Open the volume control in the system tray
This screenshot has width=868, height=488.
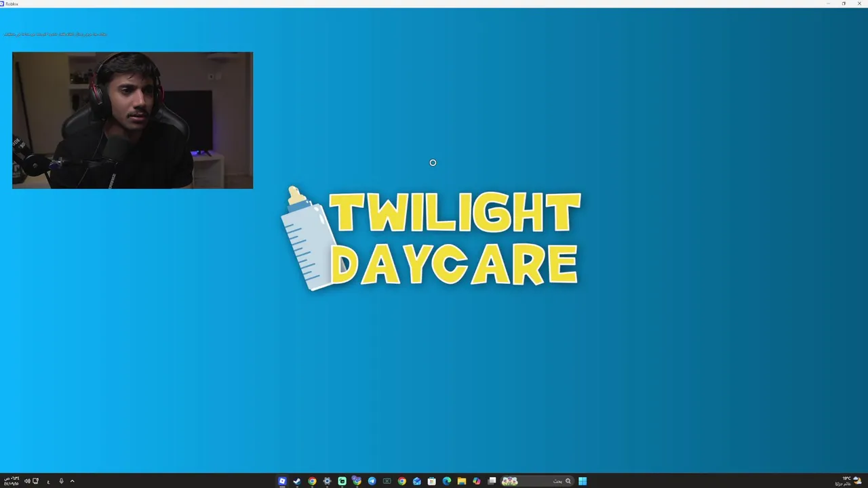point(27,481)
